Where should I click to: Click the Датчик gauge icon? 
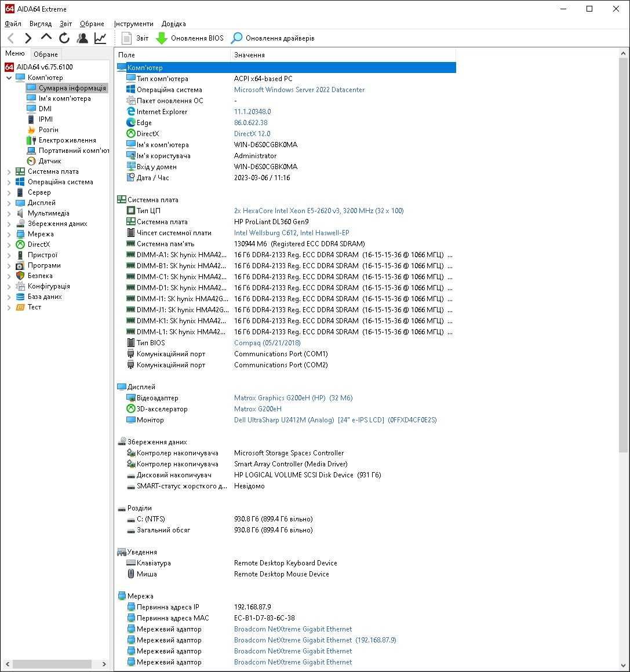pos(31,161)
